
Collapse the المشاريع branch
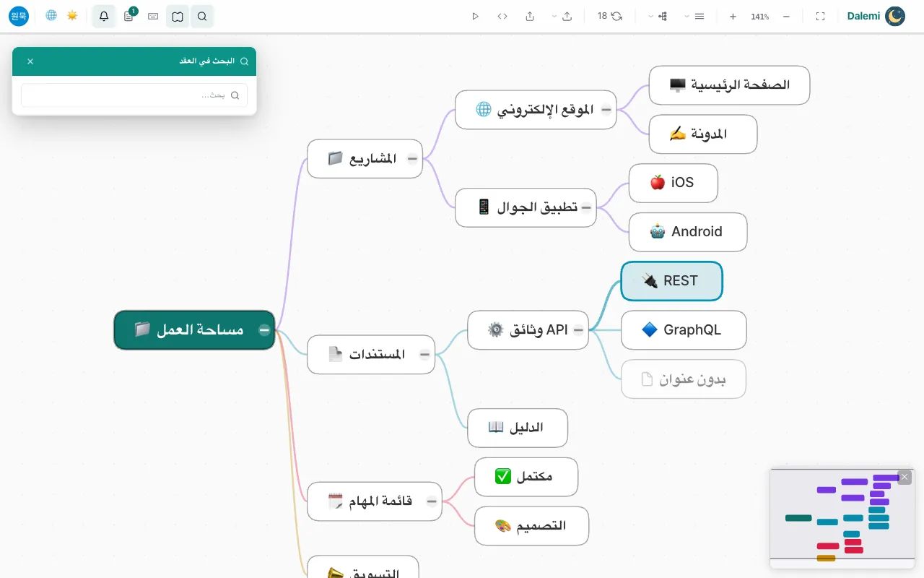412,159
